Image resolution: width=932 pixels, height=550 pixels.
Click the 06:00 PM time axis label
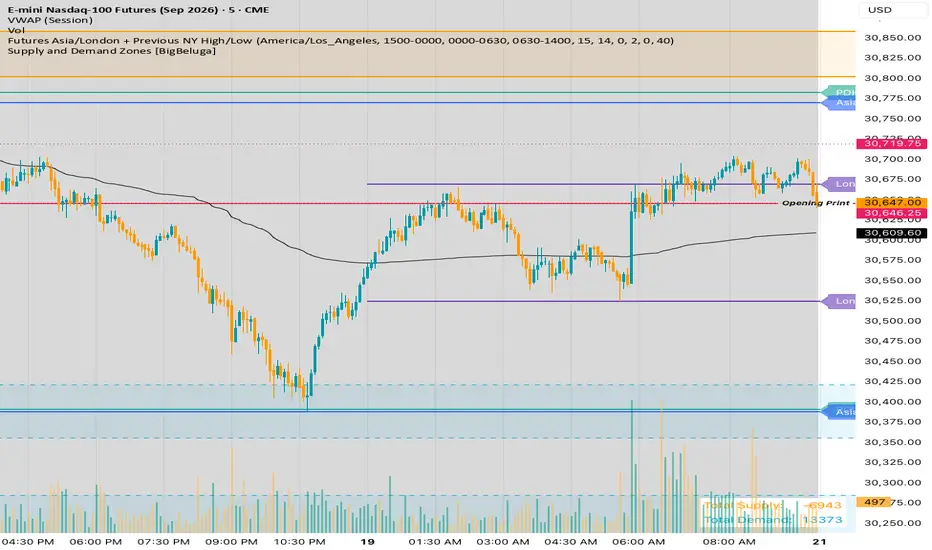click(x=96, y=542)
